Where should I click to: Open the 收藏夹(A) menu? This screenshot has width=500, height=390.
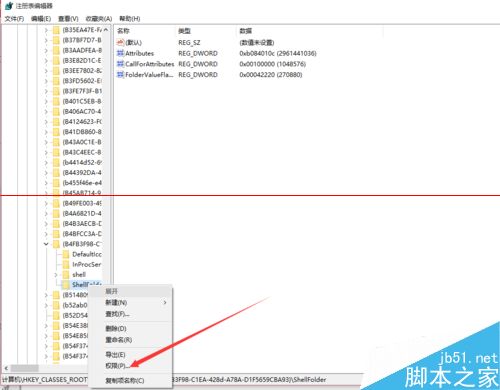click(x=99, y=19)
